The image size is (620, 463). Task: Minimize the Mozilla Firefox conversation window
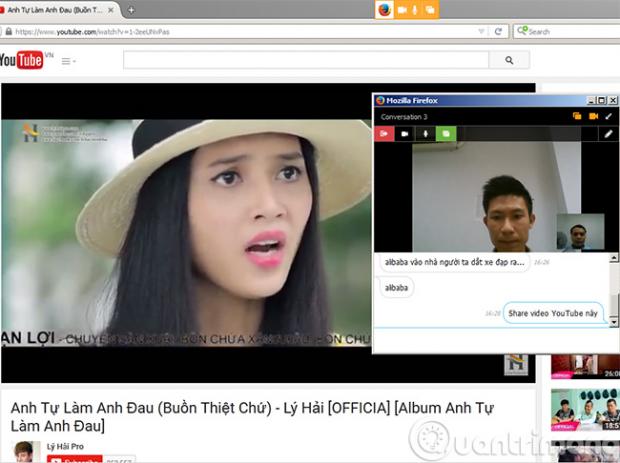click(x=591, y=100)
